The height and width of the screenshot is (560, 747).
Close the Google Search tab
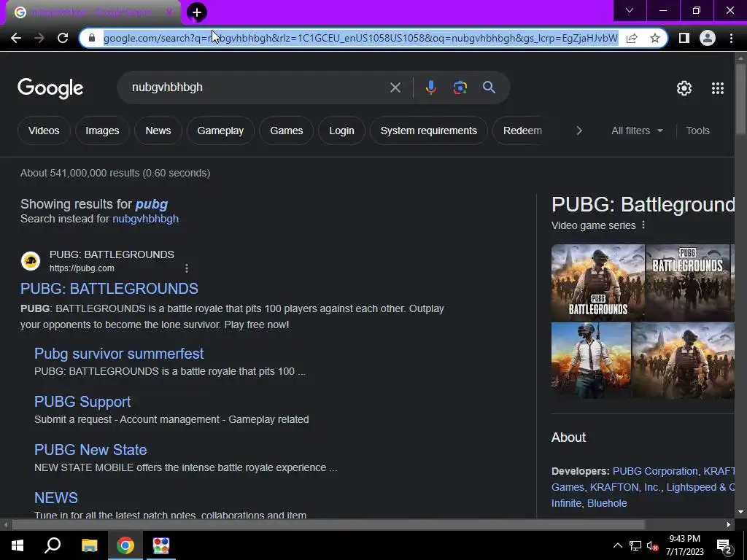pyautogui.click(x=169, y=12)
